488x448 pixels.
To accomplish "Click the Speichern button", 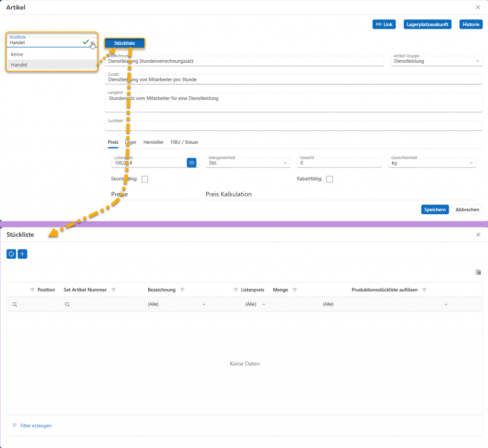I will [x=435, y=209].
